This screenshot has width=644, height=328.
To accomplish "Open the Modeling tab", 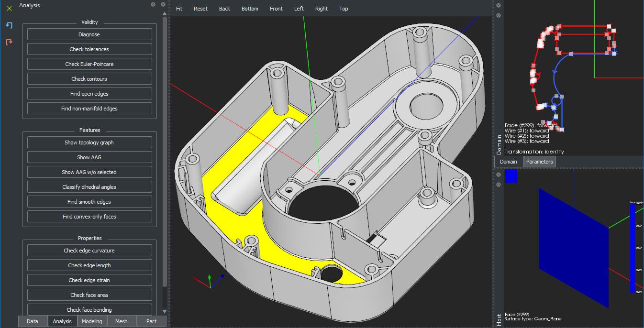I will pyautogui.click(x=92, y=321).
